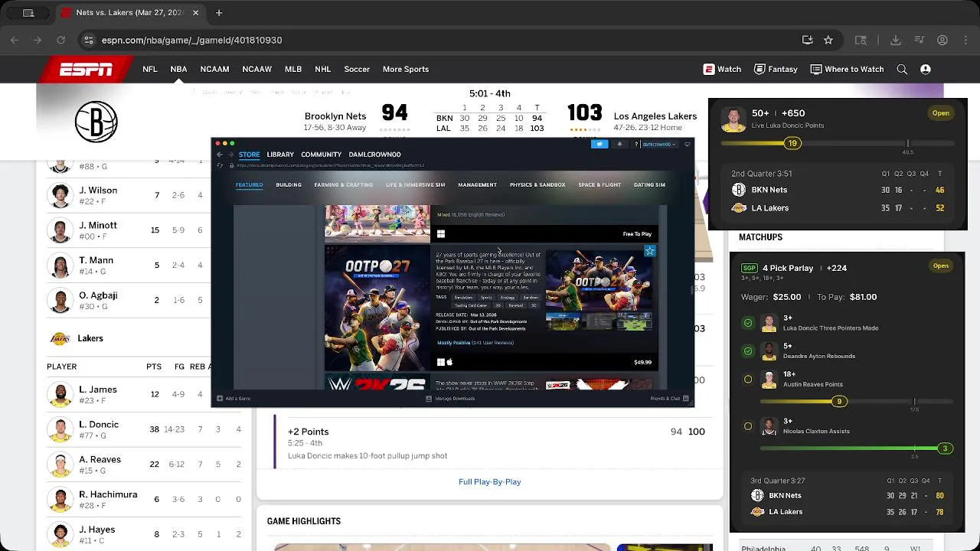The height and width of the screenshot is (551, 980).
Task: Click Open badge on Luka Doncic 50+ bet
Action: (940, 113)
